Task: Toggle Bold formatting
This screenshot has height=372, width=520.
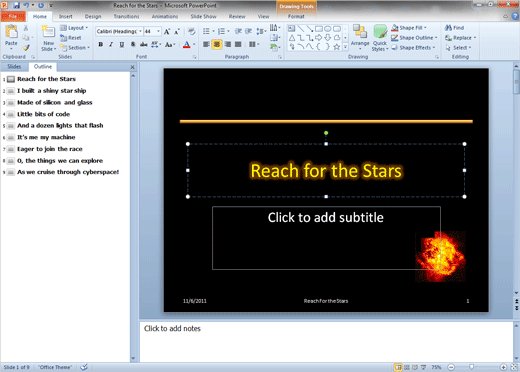Action: pos(100,44)
